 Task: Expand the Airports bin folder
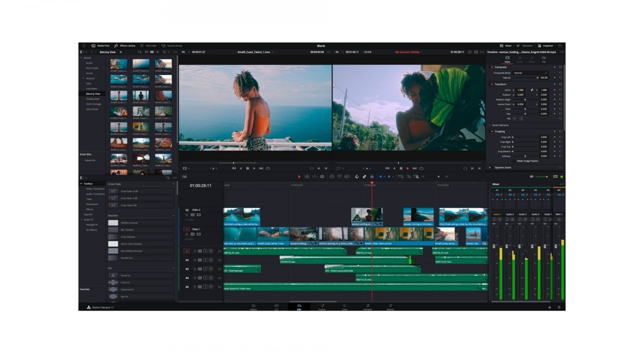83,78
